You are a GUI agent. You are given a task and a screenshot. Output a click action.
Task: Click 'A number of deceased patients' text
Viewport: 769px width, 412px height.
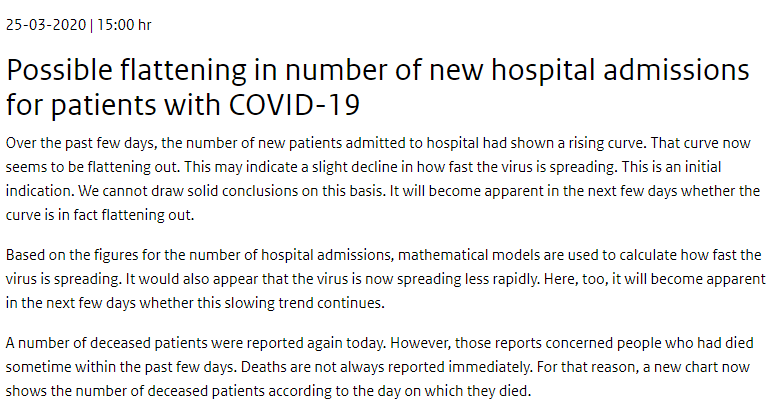point(107,343)
